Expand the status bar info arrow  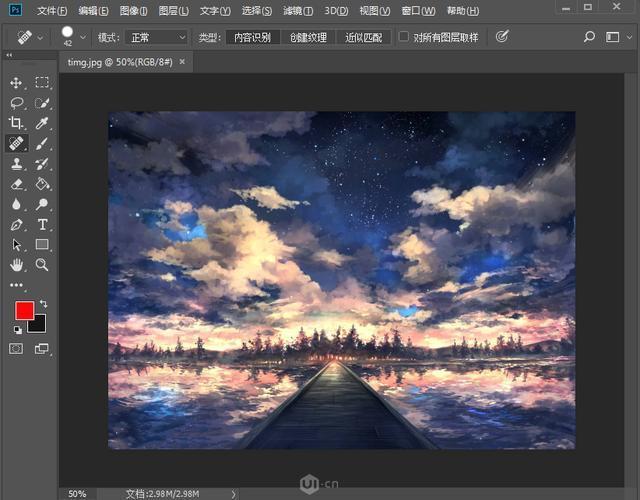(x=233, y=494)
